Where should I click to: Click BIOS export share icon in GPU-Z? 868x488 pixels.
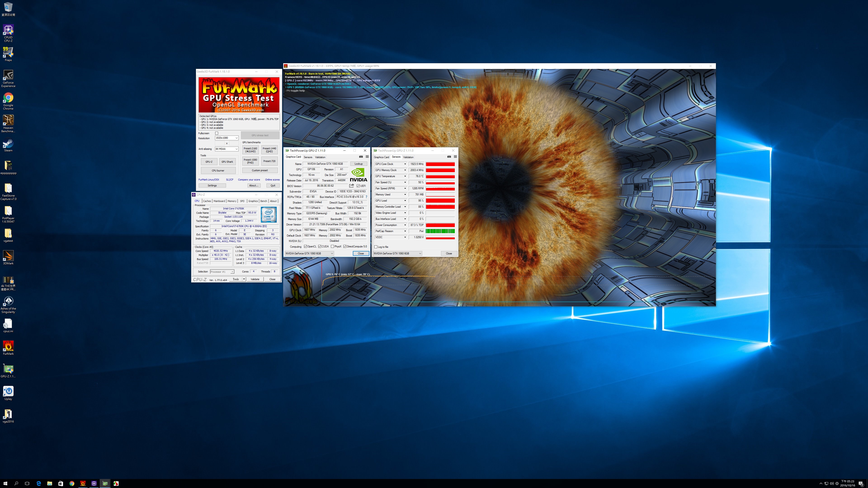click(x=352, y=185)
